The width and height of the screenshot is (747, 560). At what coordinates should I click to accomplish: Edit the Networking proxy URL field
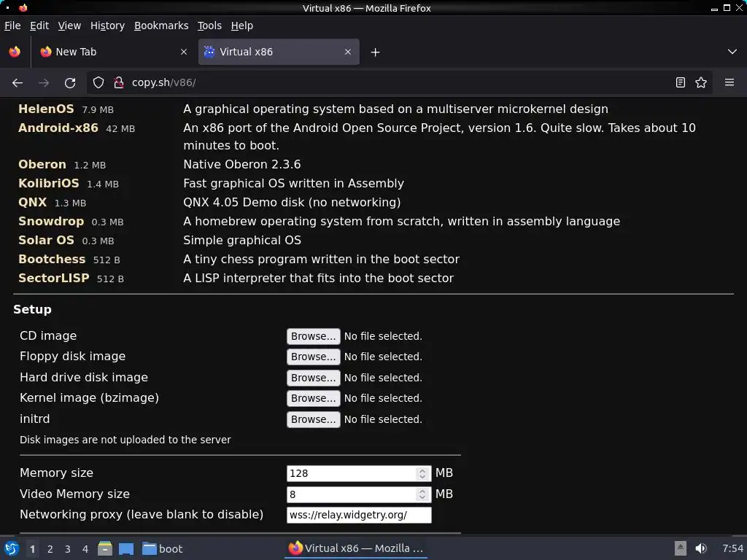[x=359, y=516]
